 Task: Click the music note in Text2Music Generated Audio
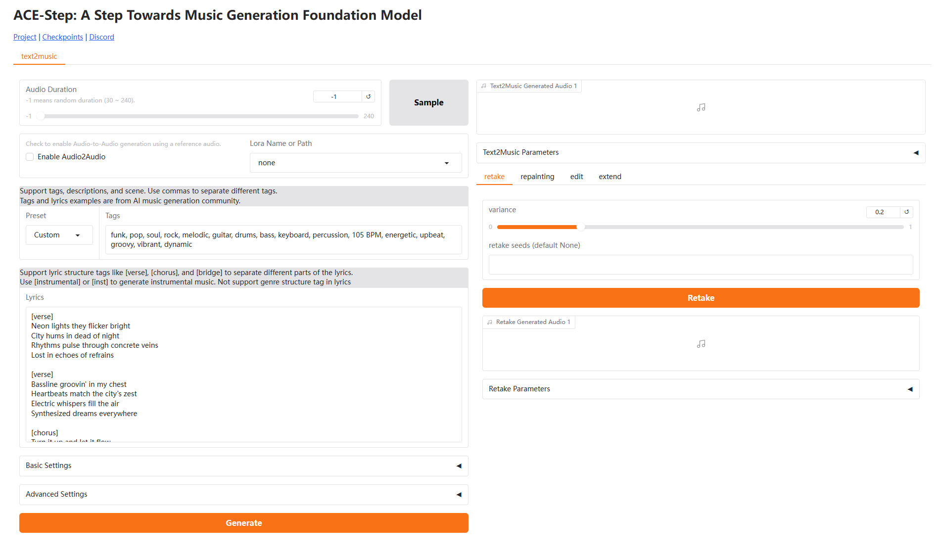[x=701, y=107]
